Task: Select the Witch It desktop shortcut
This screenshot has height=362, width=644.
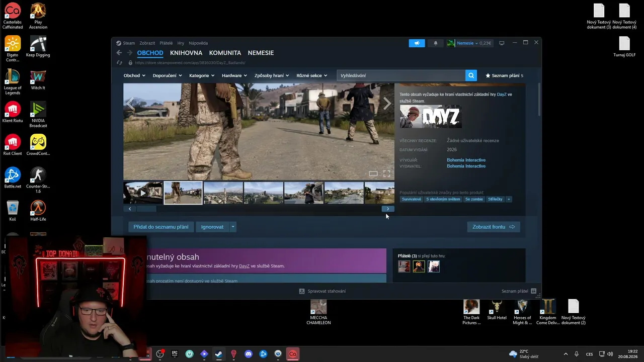Action: point(38,80)
